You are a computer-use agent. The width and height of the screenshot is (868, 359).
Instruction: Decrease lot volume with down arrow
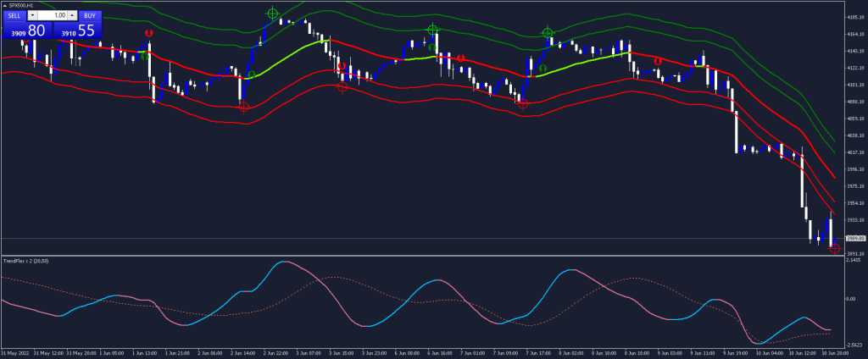click(x=32, y=15)
